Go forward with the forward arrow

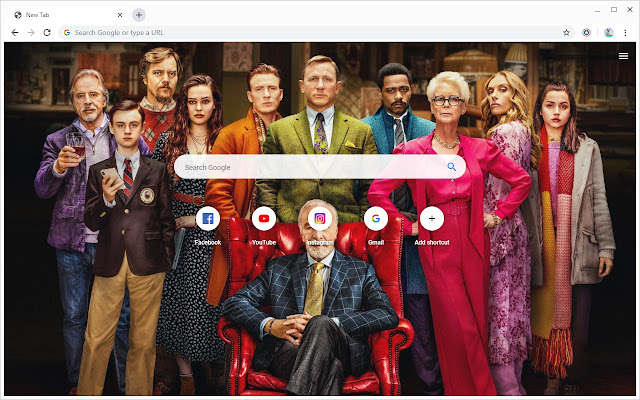coord(31,32)
